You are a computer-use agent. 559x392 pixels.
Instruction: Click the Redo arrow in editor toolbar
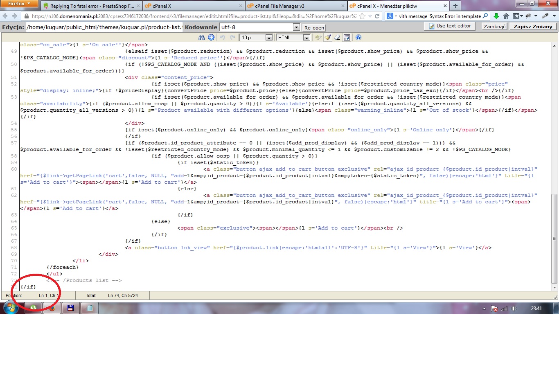pos(232,37)
